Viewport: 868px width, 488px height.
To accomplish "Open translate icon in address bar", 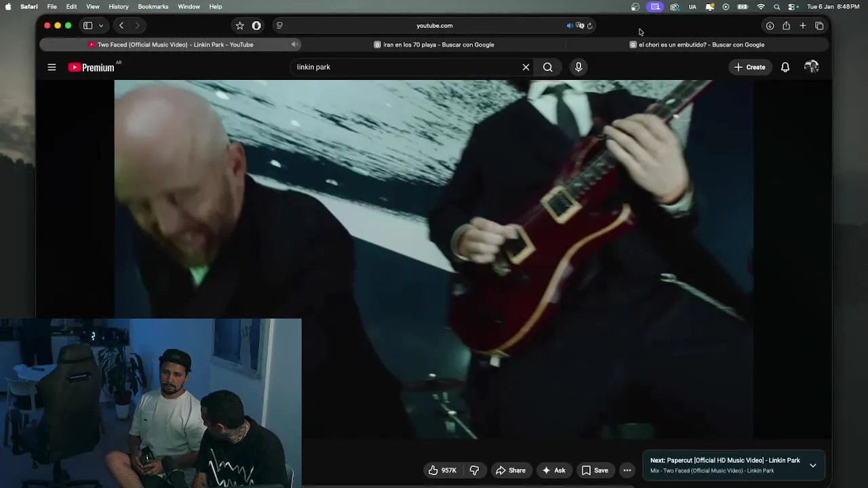I will [580, 26].
